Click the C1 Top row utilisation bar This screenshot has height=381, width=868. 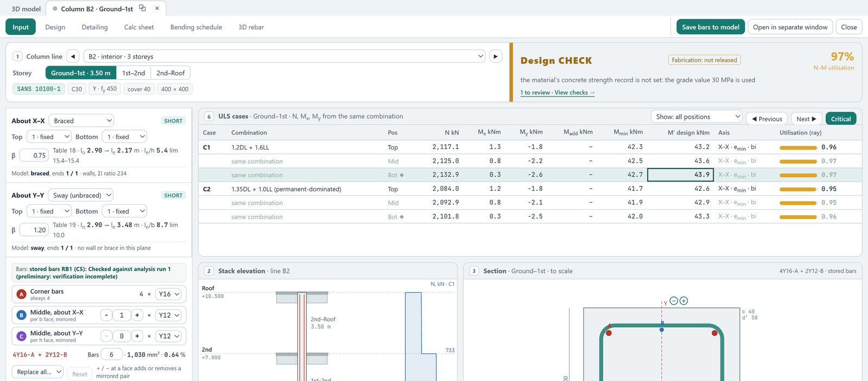[798, 147]
